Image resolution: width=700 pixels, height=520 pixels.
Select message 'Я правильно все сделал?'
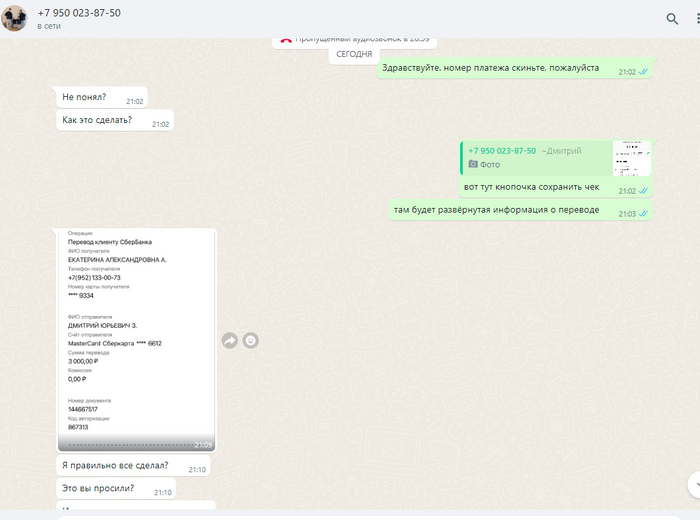(133, 466)
